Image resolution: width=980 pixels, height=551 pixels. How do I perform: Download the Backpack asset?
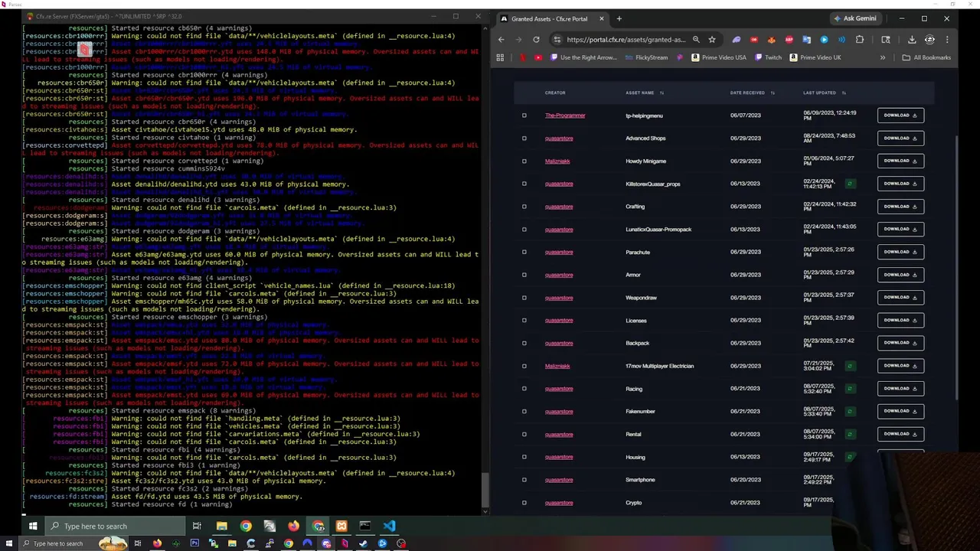pos(900,343)
